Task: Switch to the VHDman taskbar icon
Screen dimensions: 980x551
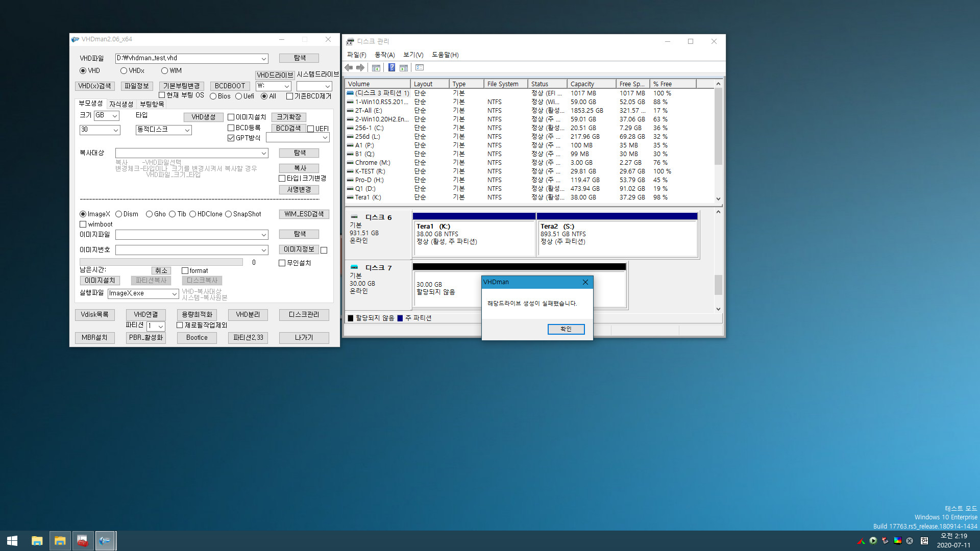Action: point(105,541)
